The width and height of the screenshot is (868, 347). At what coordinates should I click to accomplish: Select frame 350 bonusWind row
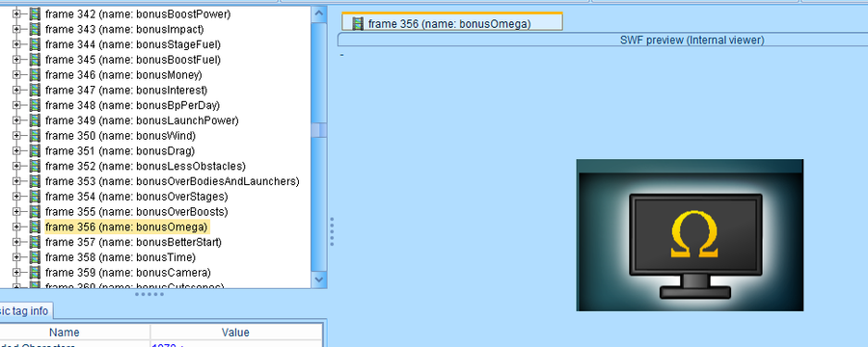point(121,136)
